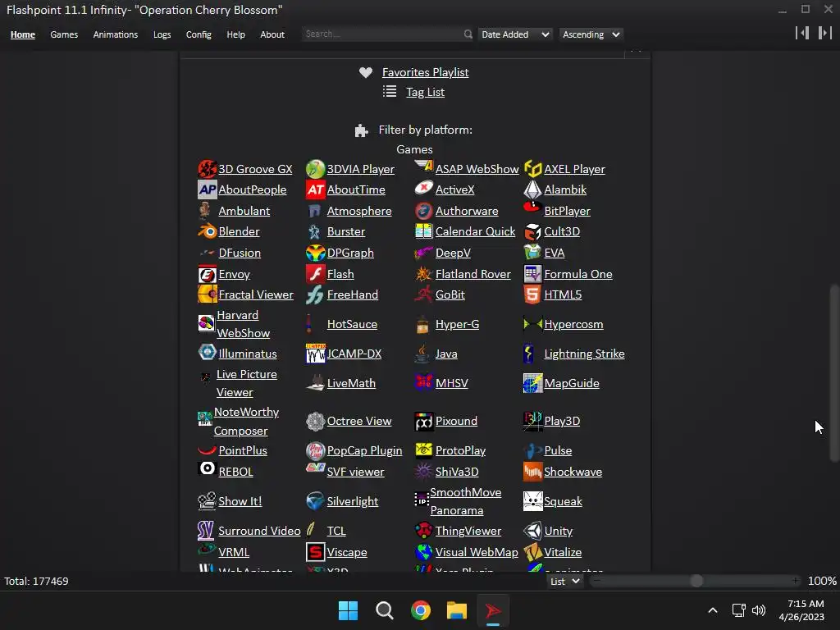The width and height of the screenshot is (840, 630).
Task: Filter by the Flatland Rover link
Action: pyautogui.click(x=473, y=274)
